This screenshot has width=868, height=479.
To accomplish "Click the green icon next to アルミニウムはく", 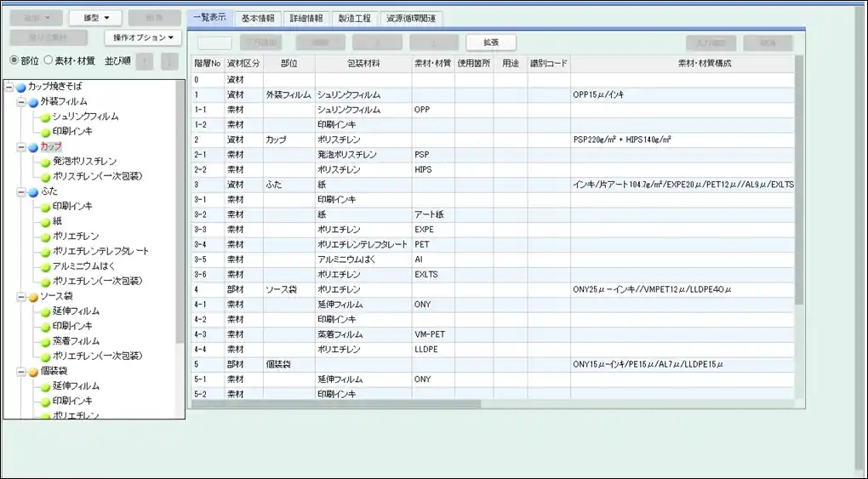I will click(x=45, y=266).
